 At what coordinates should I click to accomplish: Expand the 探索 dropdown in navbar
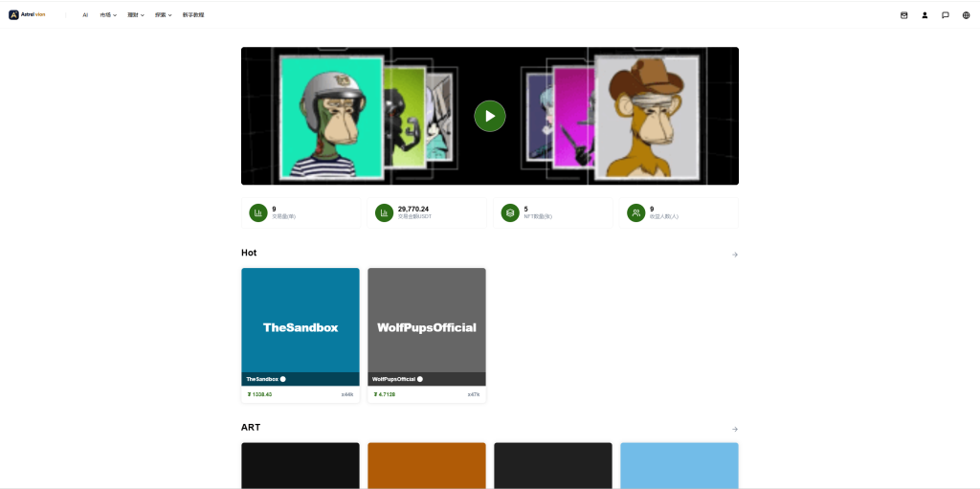click(163, 15)
